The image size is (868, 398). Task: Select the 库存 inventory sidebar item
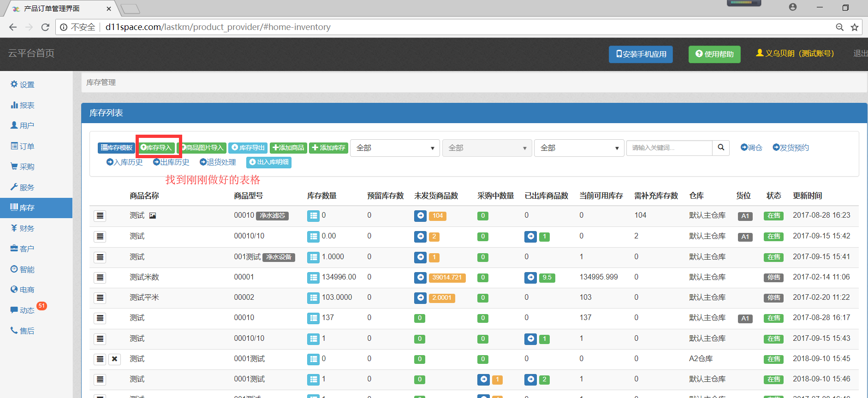coord(36,208)
